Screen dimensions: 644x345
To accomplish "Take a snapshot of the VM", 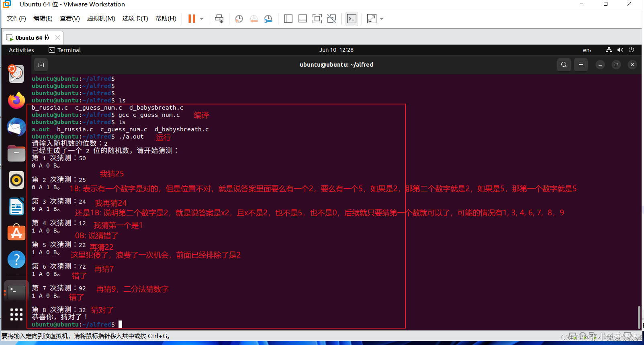I will [x=239, y=19].
